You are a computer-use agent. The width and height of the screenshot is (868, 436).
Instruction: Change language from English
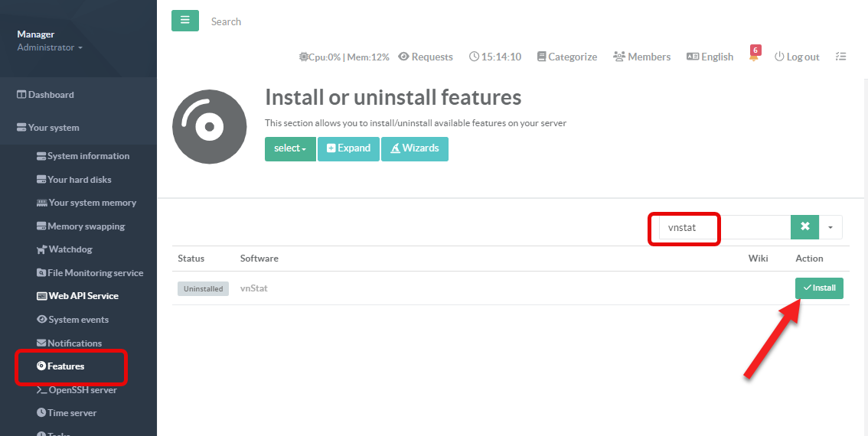710,57
